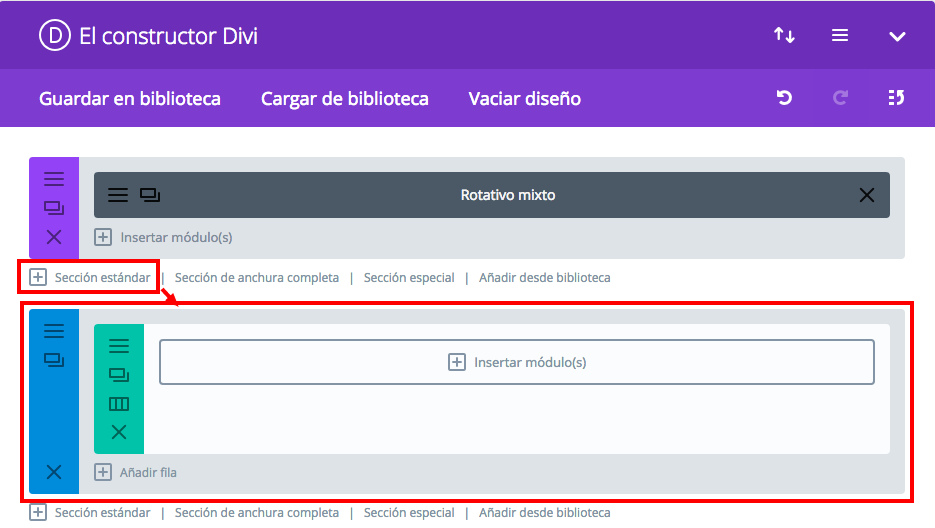
Task: Delete the Rotativo mixto module
Action: coord(867,195)
